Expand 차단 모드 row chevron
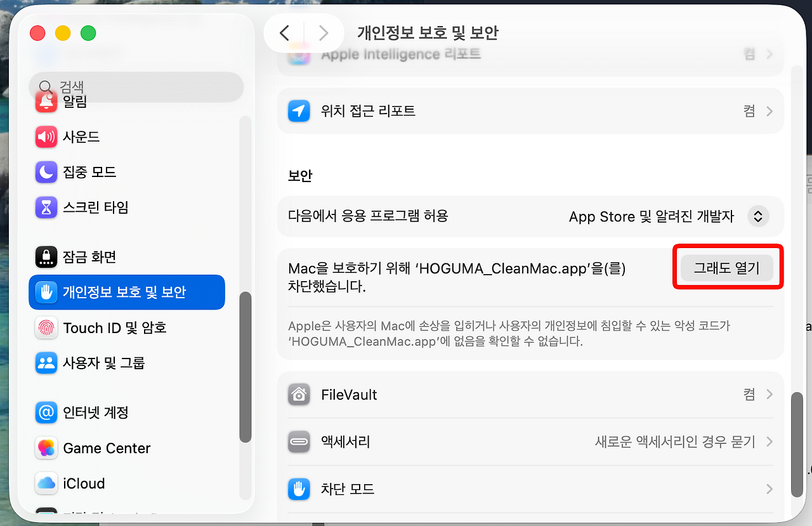Image resolution: width=812 pixels, height=526 pixels. pyautogui.click(x=769, y=489)
